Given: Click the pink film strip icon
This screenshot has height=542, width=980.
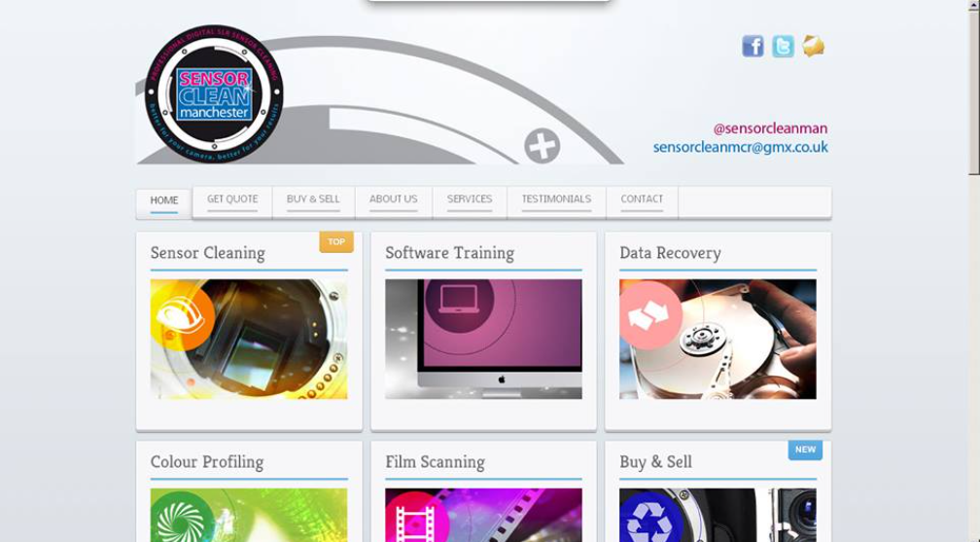Looking at the screenshot, I should click(415, 518).
